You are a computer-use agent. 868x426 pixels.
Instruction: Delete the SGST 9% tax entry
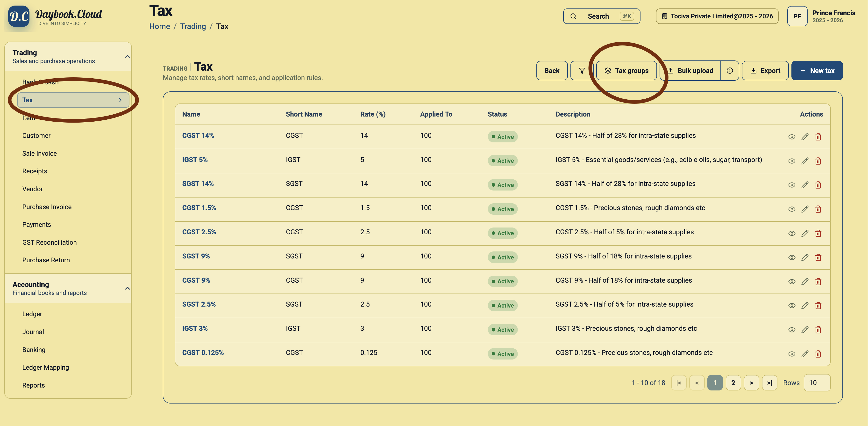click(818, 258)
